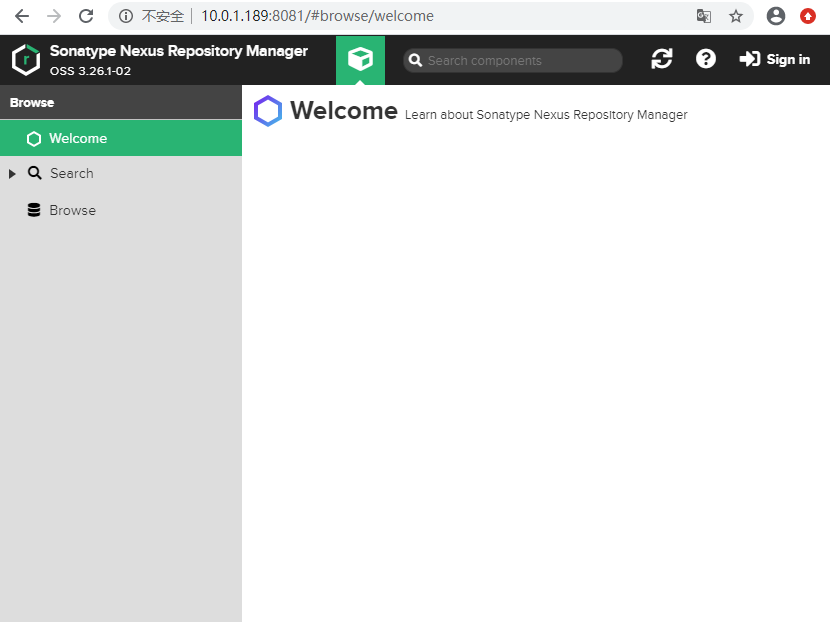Click the Sonatype Nexus Repository Manager title
Image resolution: width=830 pixels, height=622 pixels.
(178, 51)
